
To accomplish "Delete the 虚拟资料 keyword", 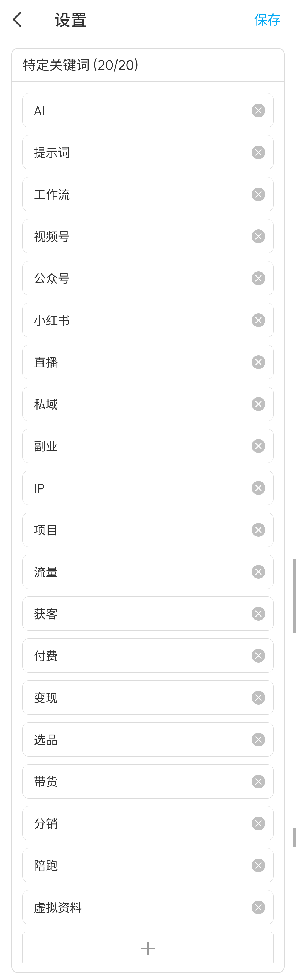I will point(258,907).
